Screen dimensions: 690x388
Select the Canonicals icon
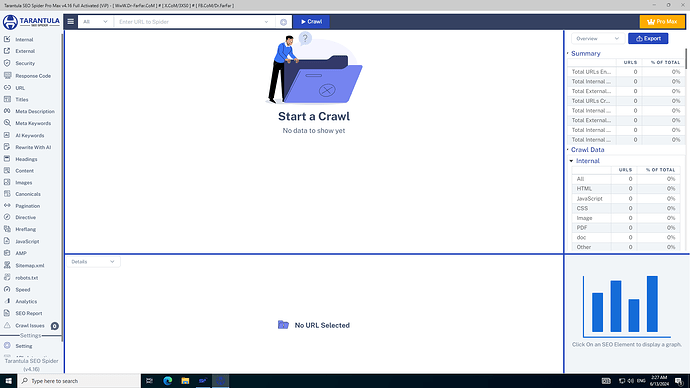[7, 194]
